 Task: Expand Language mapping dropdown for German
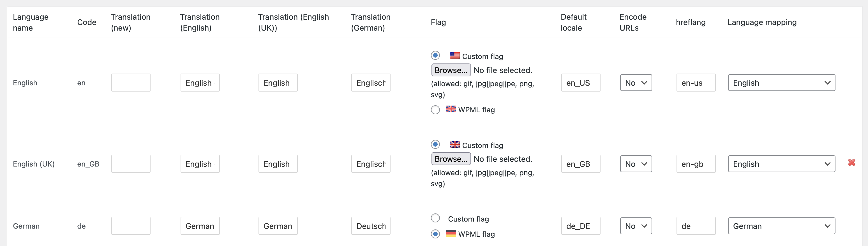click(x=781, y=226)
